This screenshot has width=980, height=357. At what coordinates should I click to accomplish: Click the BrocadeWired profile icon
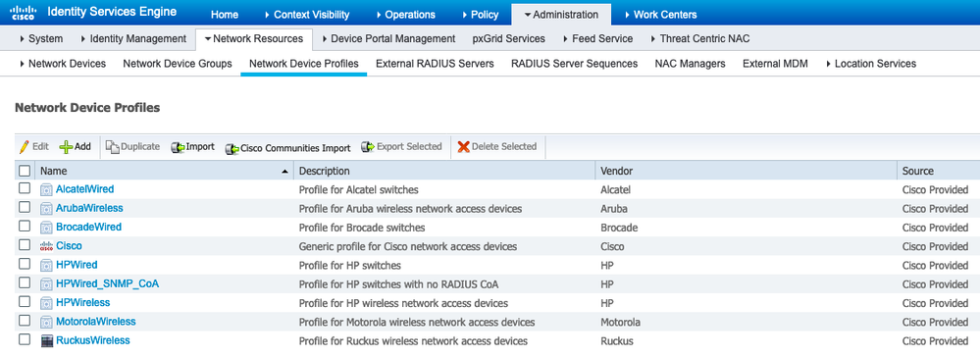pyautogui.click(x=46, y=227)
